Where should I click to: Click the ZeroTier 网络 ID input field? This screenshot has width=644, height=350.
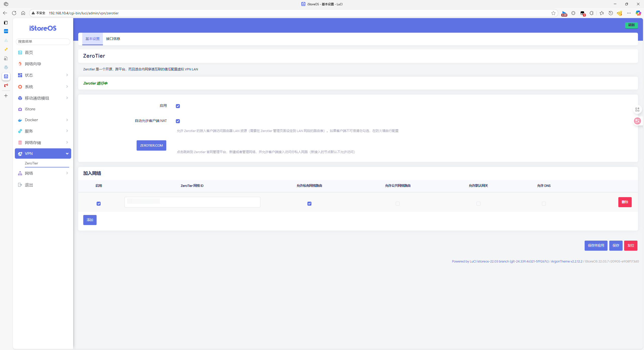(192, 202)
